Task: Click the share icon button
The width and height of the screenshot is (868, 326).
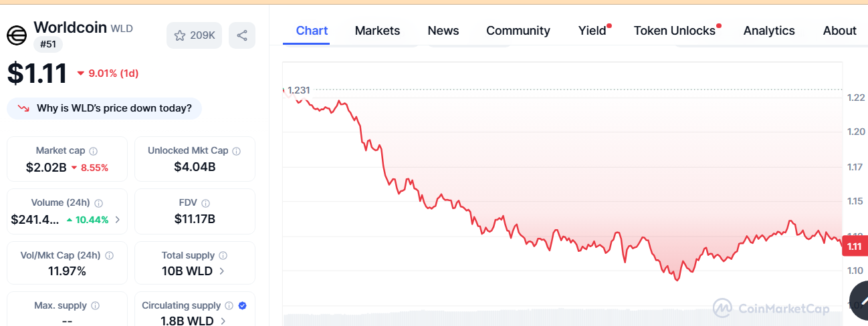Action: click(x=242, y=35)
